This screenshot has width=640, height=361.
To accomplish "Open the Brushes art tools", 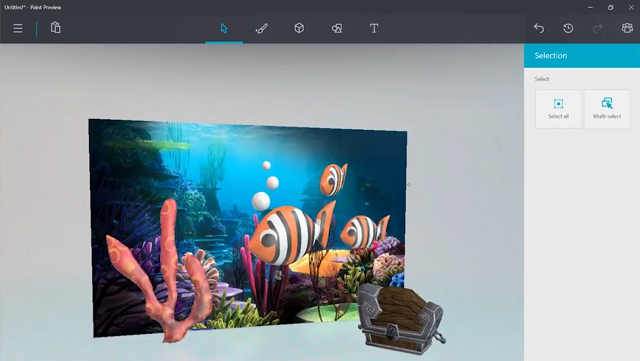I will click(x=262, y=28).
